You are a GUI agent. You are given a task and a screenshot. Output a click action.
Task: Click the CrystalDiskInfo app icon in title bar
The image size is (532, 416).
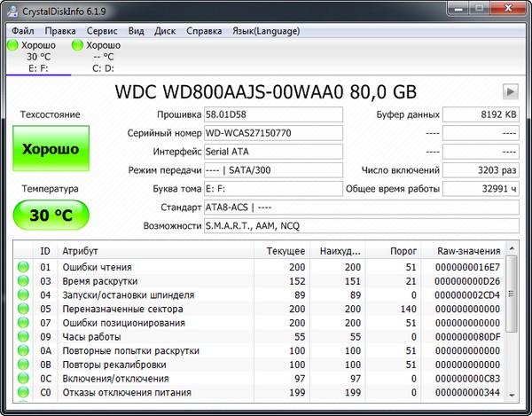click(12, 11)
